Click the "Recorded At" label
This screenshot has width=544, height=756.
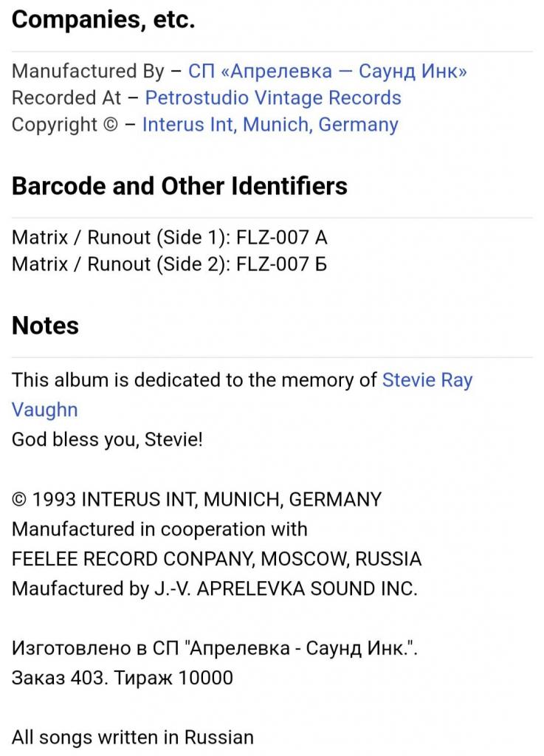point(66,98)
